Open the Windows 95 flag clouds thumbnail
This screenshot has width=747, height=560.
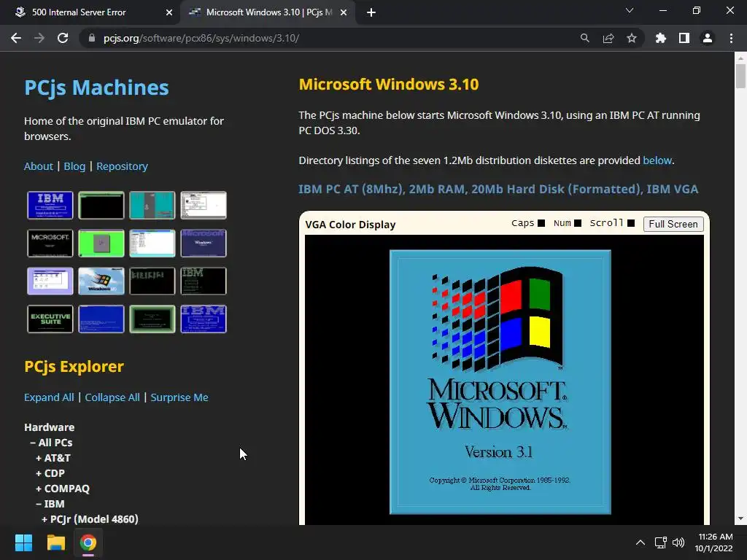click(x=101, y=281)
